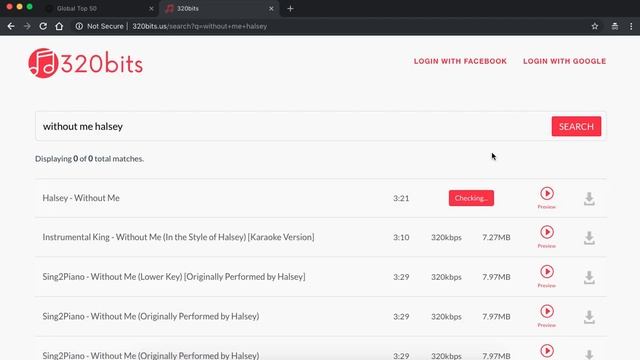Close the Global Top 50 tab
This screenshot has height=360, width=640.
tap(151, 8)
